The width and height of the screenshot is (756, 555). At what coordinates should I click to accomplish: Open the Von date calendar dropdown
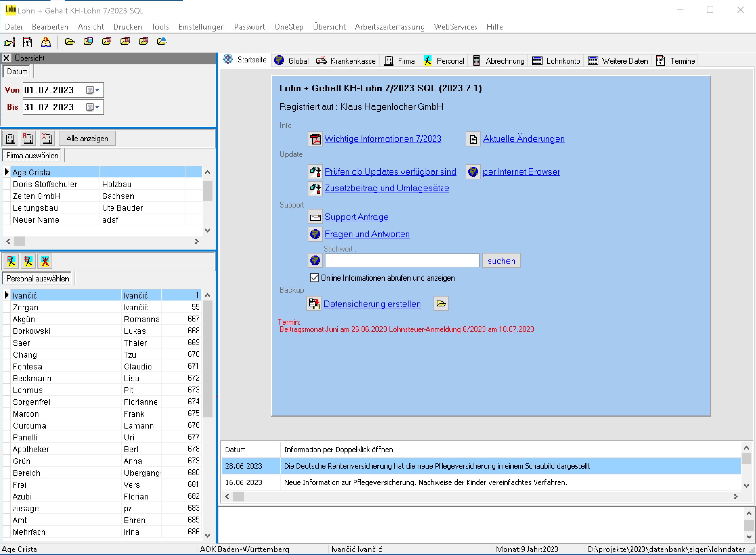point(93,90)
